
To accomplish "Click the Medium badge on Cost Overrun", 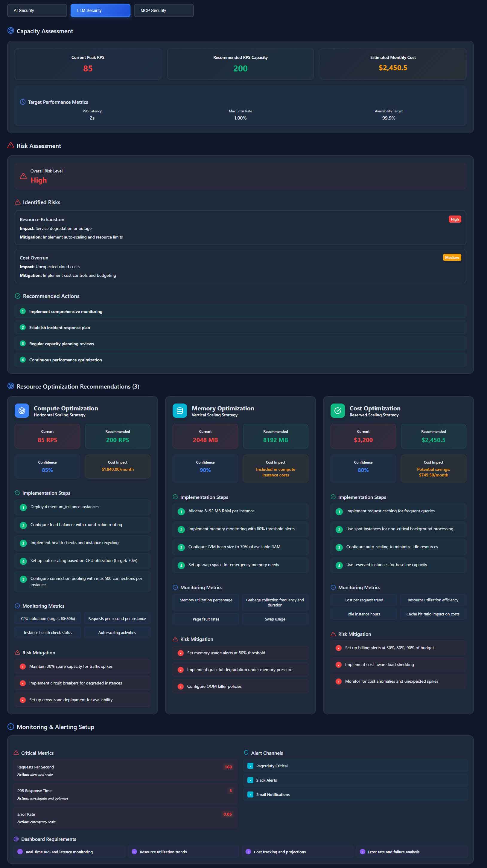I will 452,257.
